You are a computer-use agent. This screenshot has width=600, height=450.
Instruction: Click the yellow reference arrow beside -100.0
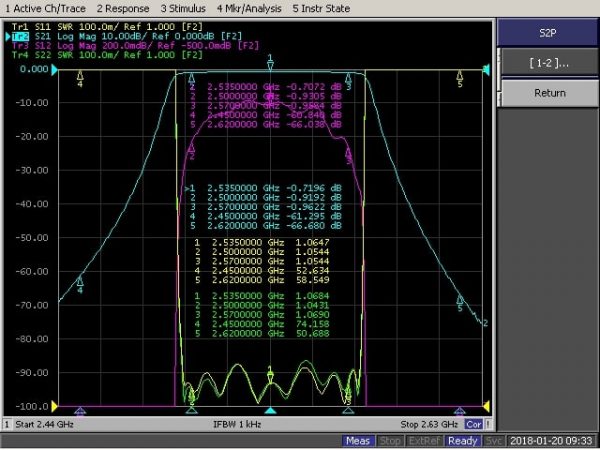54,406
